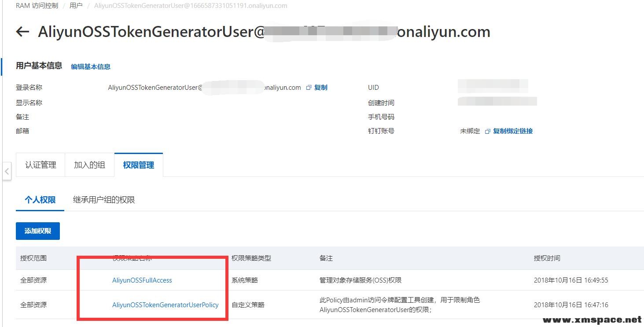Click 复制绑定链接 for DingTalk account
This screenshot has height=327, width=644.
[x=513, y=131]
